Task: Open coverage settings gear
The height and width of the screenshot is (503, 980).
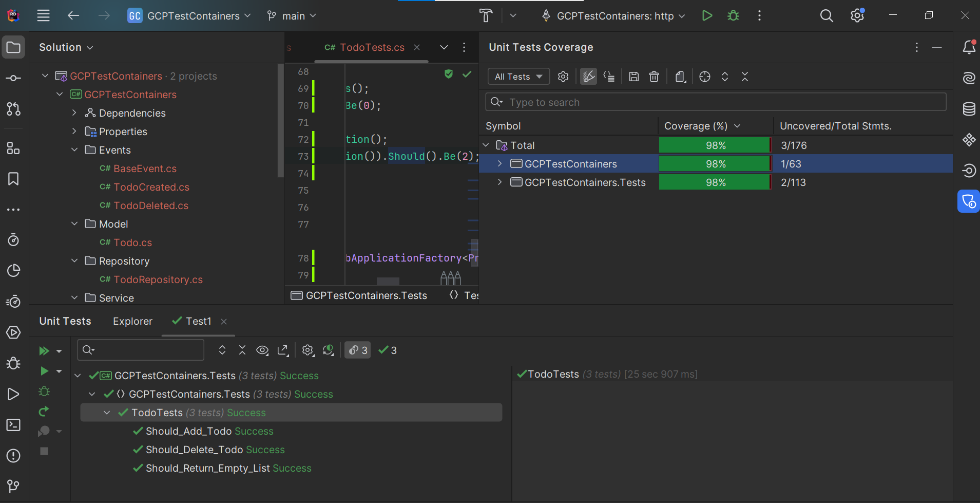Action: click(x=563, y=77)
